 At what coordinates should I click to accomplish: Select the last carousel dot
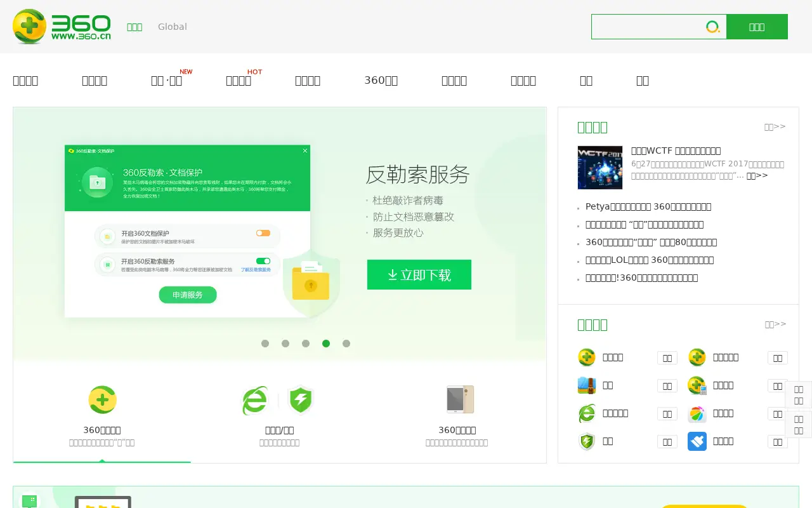click(x=346, y=344)
